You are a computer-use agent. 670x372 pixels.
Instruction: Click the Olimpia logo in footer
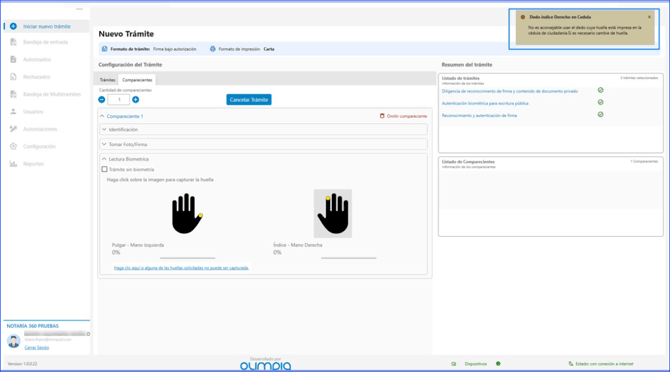[x=265, y=366]
